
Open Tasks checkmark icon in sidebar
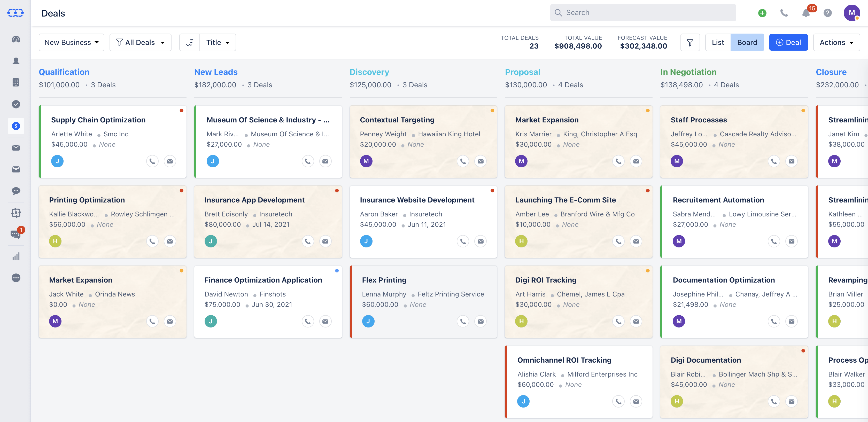[x=16, y=104]
